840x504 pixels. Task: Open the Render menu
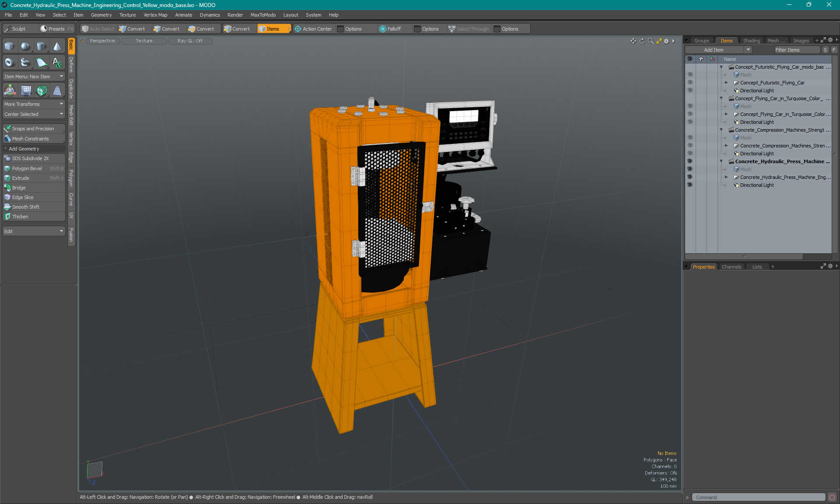pyautogui.click(x=235, y=15)
